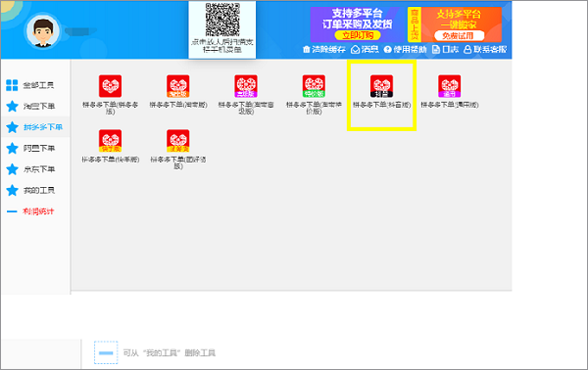Open second-row 拼多多下单 tool with orange-yellow badge
Image resolution: width=588 pixels, height=370 pixels.
coord(178,140)
